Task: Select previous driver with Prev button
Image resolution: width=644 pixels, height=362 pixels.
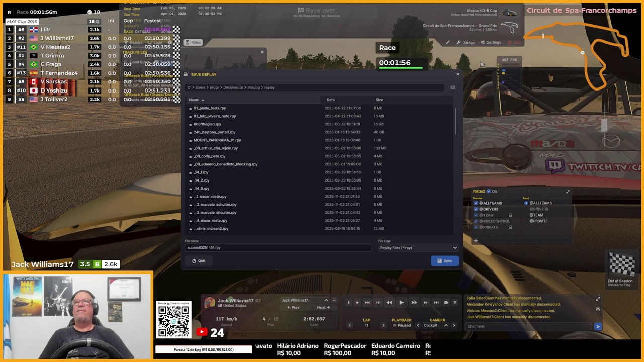Action: click(x=293, y=307)
